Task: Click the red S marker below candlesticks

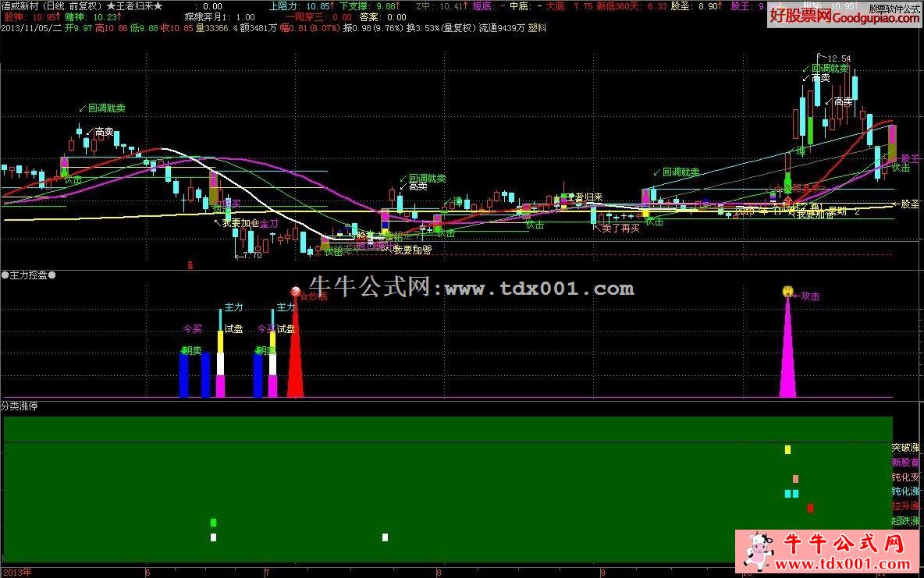Action: (190, 265)
